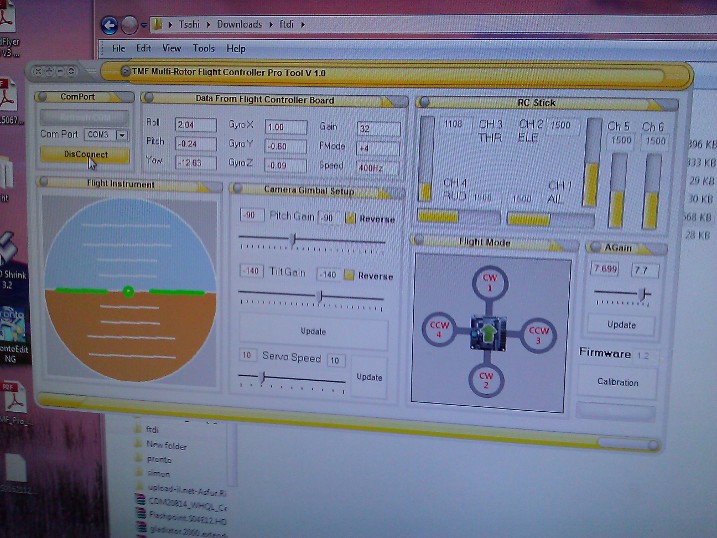
Task: Open the File menu in Explorer
Action: pyautogui.click(x=118, y=48)
